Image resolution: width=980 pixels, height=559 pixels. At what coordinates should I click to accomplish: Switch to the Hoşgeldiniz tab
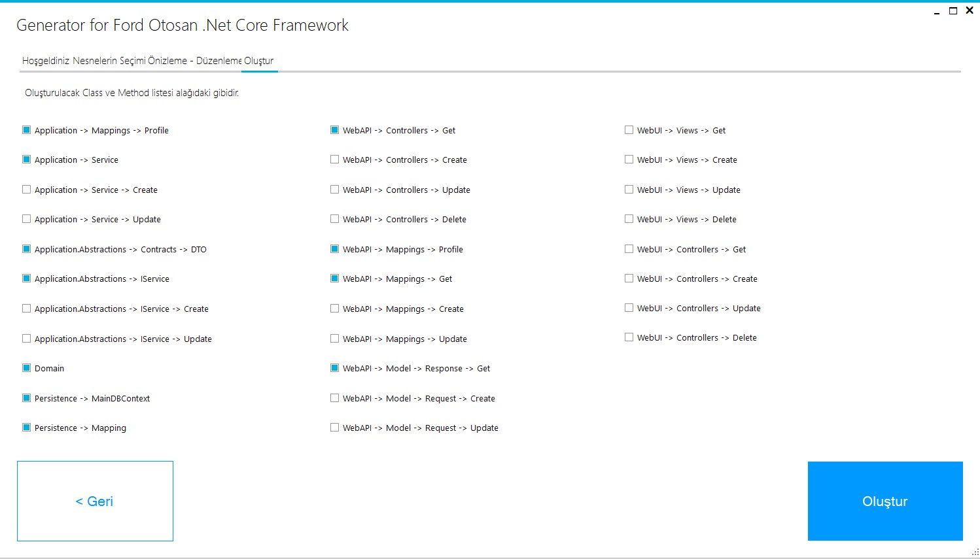[46, 61]
